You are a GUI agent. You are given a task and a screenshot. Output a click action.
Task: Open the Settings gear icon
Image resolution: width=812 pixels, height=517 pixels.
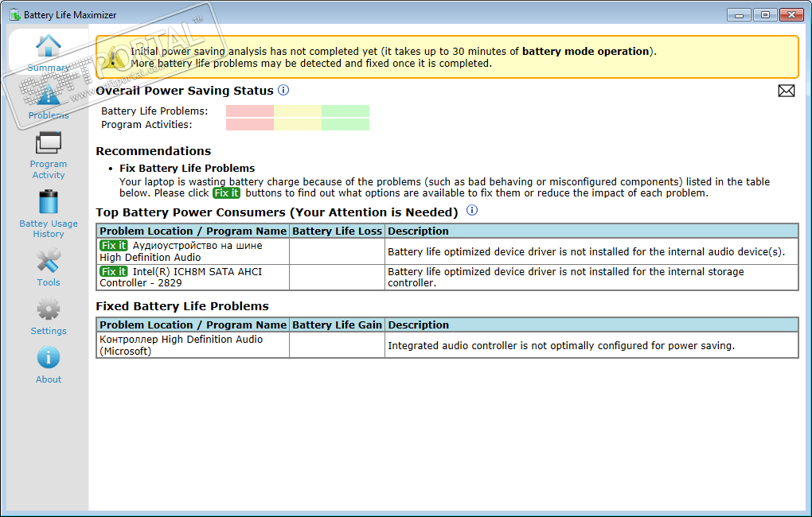(48, 309)
